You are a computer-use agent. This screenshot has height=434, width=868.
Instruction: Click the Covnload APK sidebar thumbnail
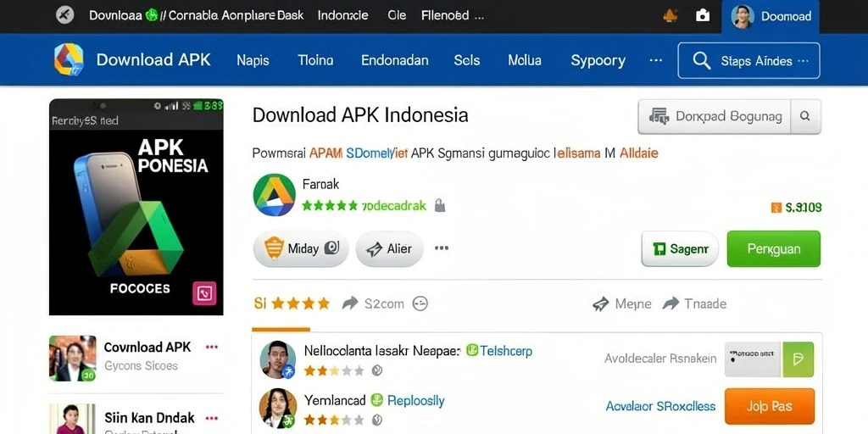73,359
